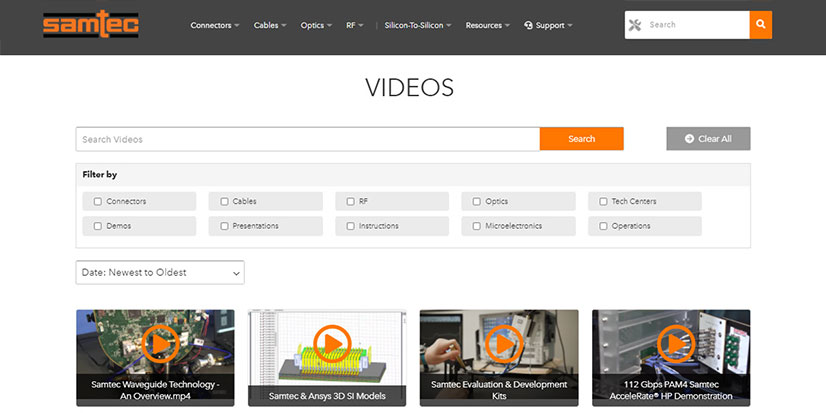Image resolution: width=826 pixels, height=413 pixels.
Task: Tick the Cables filter checkbox
Action: [224, 201]
